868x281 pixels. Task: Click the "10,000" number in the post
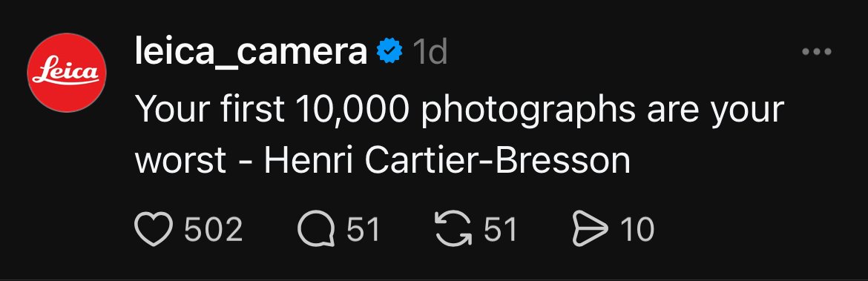[353, 110]
